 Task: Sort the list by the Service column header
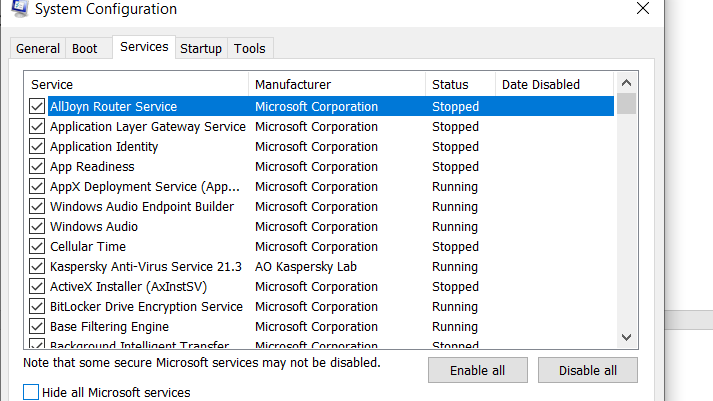pyautogui.click(x=136, y=85)
